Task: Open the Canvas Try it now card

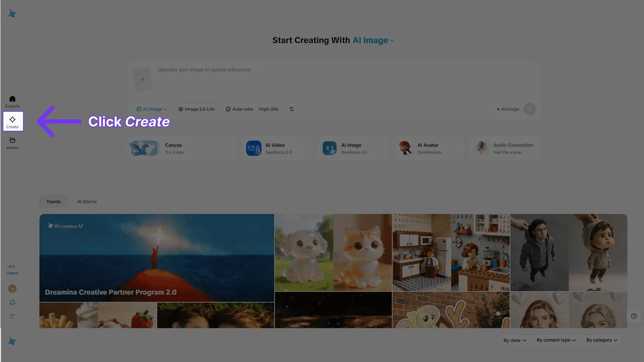Action: point(182,148)
